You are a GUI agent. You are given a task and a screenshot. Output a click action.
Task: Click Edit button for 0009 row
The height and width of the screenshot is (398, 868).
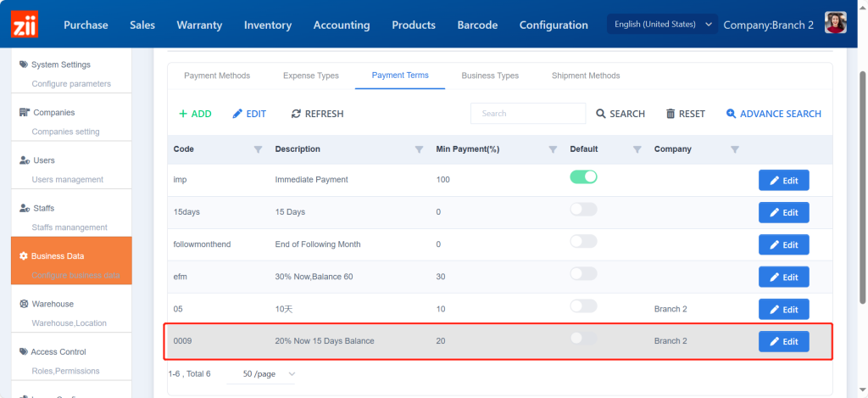pos(783,341)
